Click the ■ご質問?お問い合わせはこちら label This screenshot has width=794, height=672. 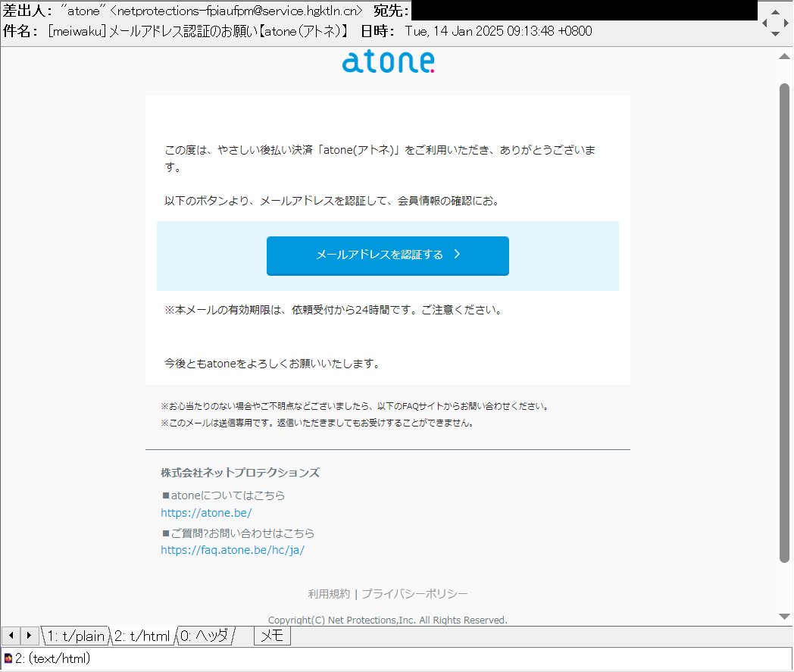[238, 533]
